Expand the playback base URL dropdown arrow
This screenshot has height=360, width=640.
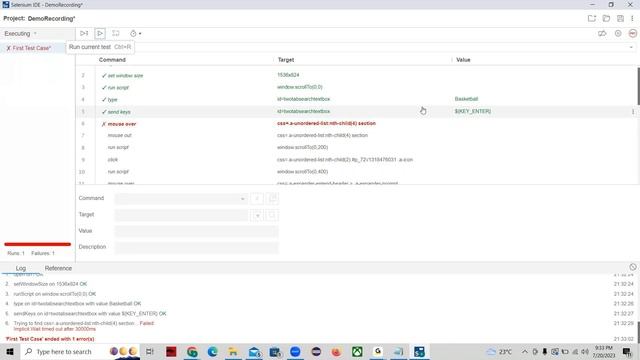pos(631,47)
